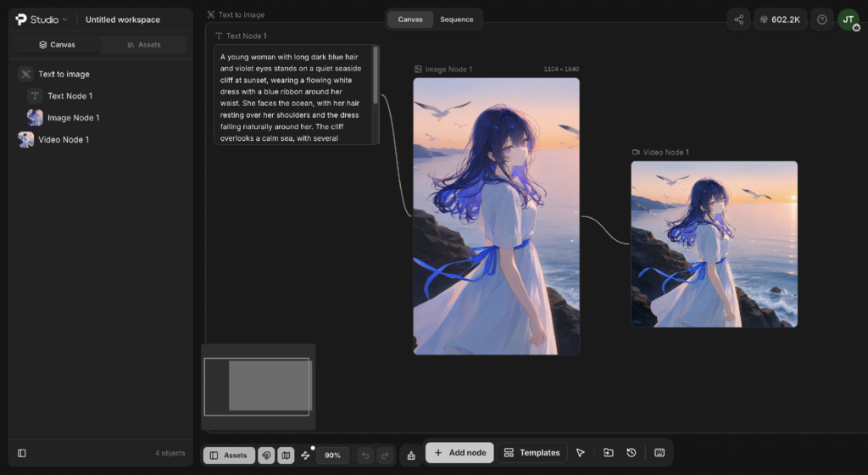868x475 pixels.
Task: Select the cursor pointer tool
Action: (x=580, y=453)
